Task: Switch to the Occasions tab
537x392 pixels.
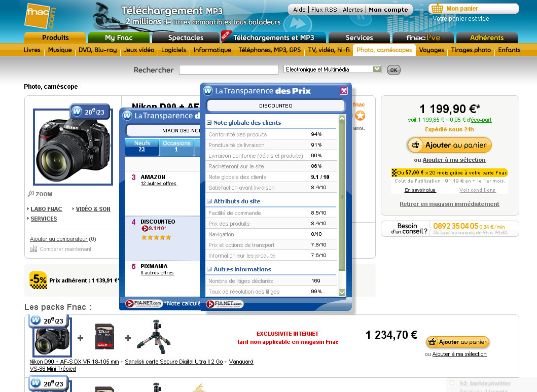Action: (176, 146)
